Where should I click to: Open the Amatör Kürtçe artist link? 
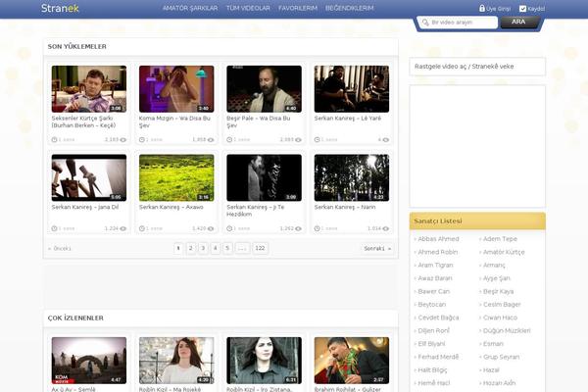(504, 252)
